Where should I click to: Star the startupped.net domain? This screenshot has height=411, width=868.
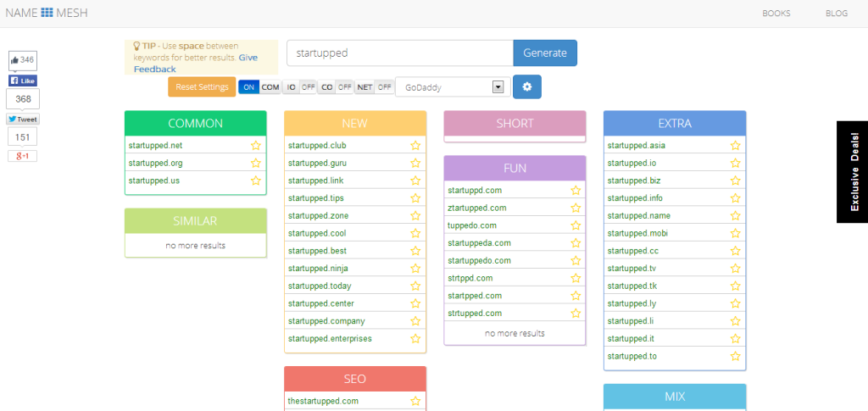click(255, 146)
